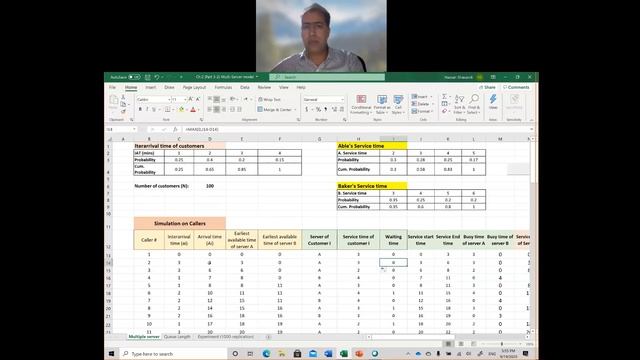This screenshot has width=640, height=360.
Task: Click the Share button
Action: 487,87
